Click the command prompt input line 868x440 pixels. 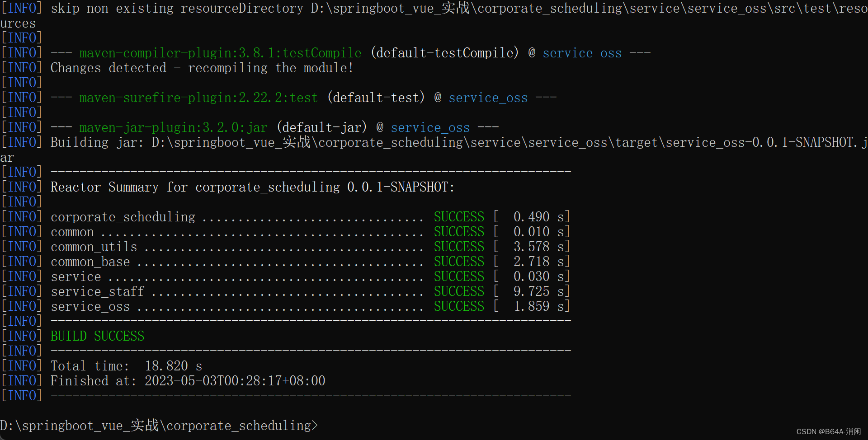pos(159,426)
